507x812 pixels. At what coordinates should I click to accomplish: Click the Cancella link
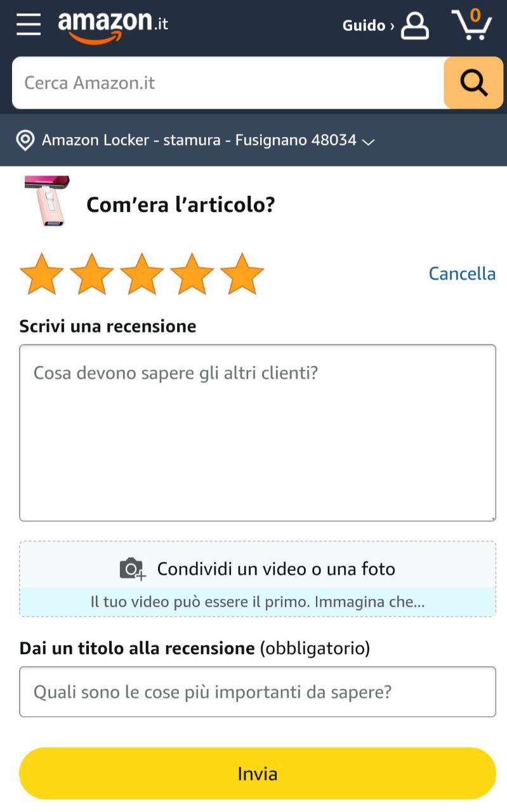pos(462,273)
